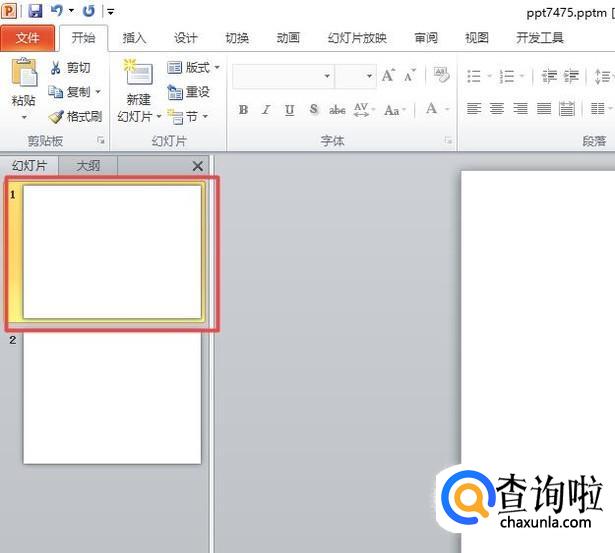Select the Format Painter (格式刷) tool
615x553 pixels.
pyautogui.click(x=76, y=117)
